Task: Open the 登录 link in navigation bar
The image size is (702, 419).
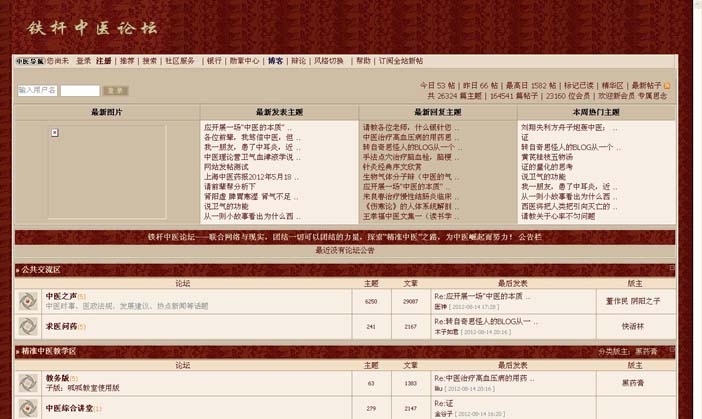Action: (x=84, y=61)
